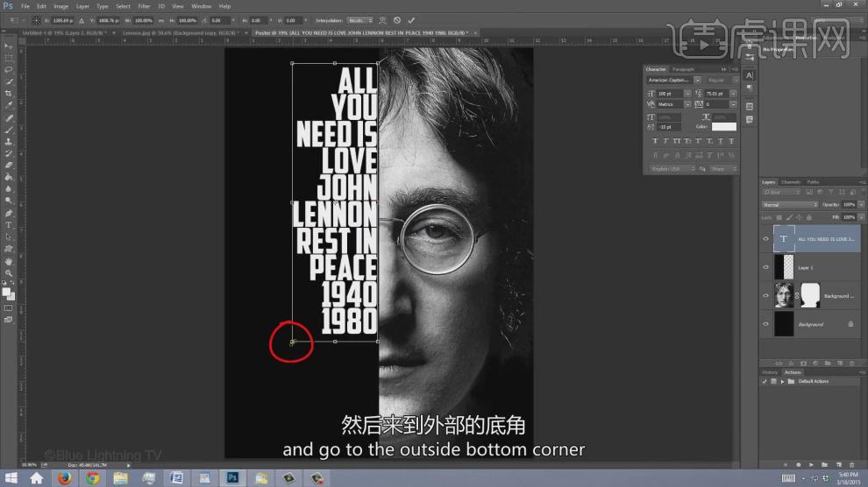Commit transform with the checkmark icon
This screenshot has height=487, width=868.
pyautogui.click(x=411, y=20)
